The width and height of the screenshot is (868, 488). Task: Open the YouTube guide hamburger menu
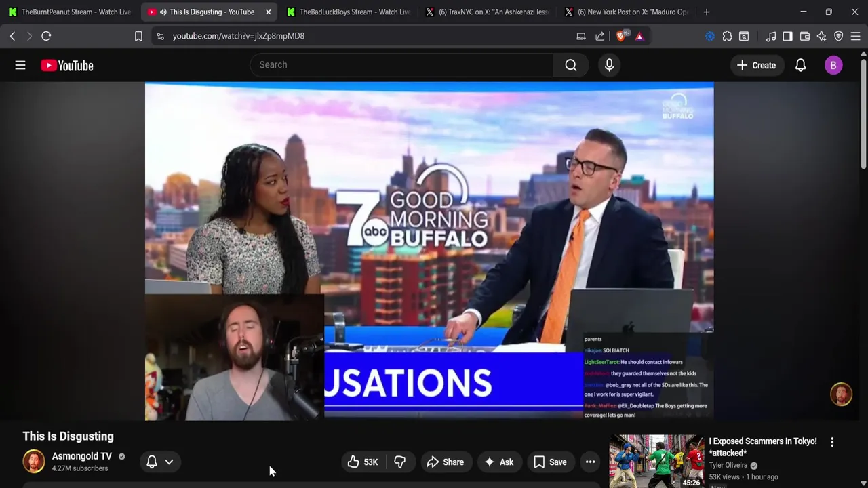tap(20, 65)
